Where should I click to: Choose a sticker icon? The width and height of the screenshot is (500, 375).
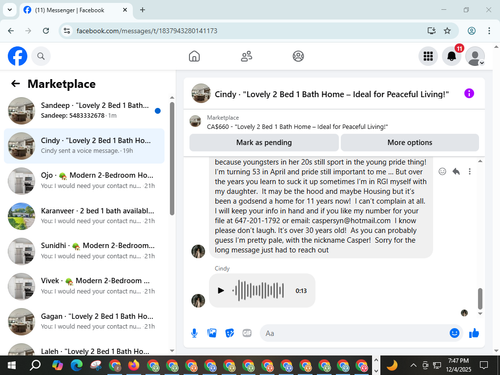[229, 333]
